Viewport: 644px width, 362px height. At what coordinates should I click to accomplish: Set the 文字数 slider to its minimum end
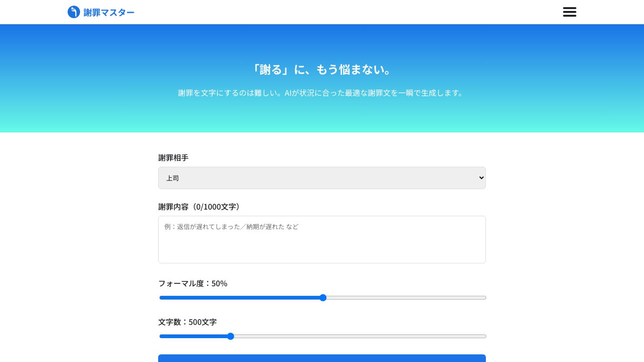click(161, 336)
